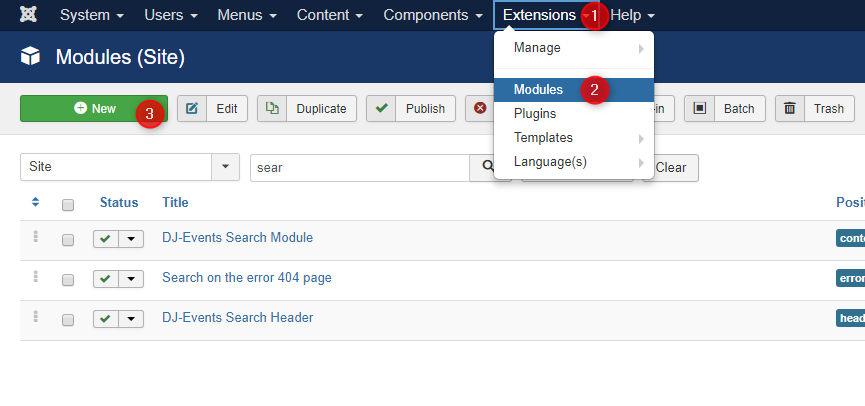Open the DJ-Events Search Module link
The height and width of the screenshot is (406, 865).
[x=238, y=238]
